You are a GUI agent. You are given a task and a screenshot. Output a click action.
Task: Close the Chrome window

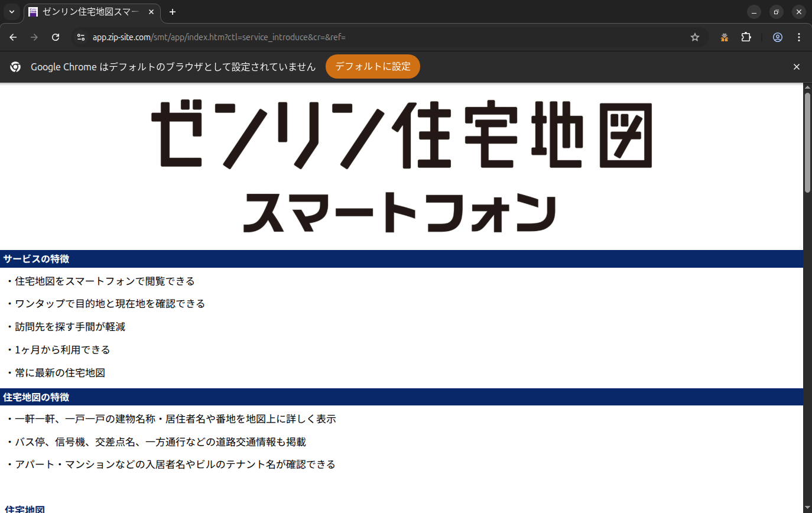(798, 12)
